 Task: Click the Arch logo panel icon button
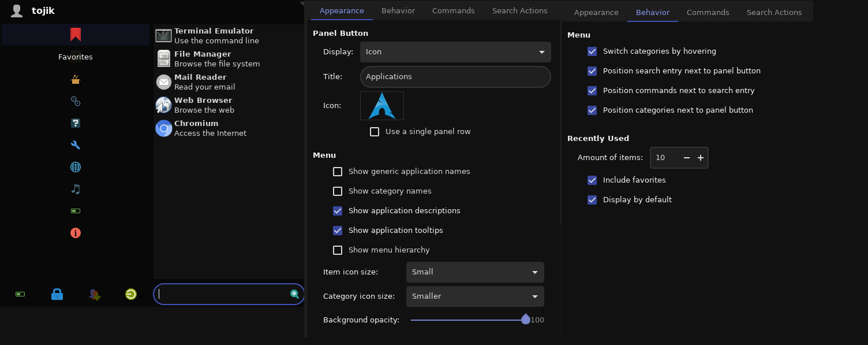coord(382,106)
